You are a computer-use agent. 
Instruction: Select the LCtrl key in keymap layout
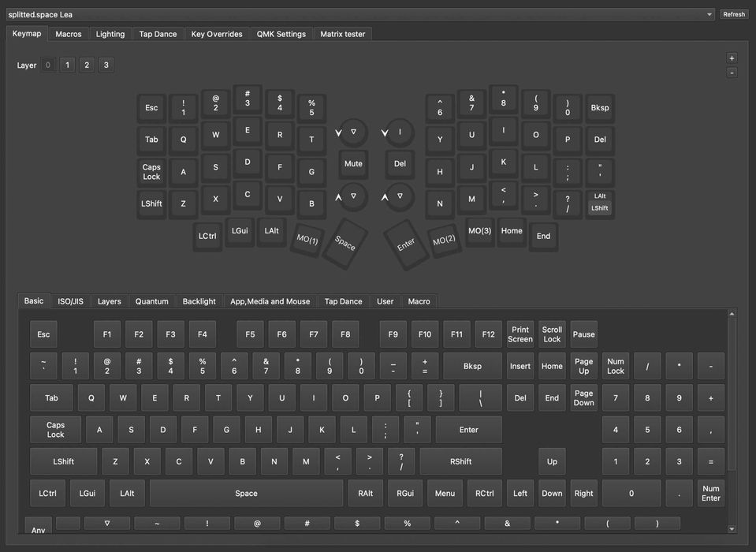point(207,237)
